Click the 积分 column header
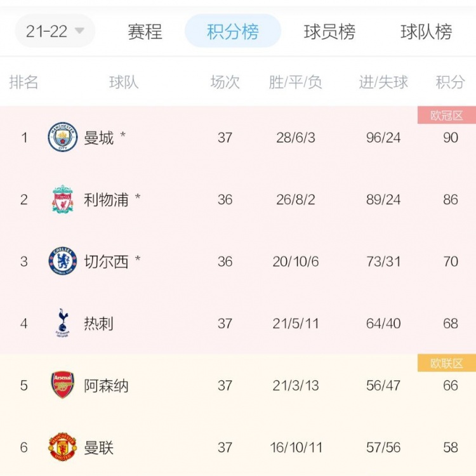 450,82
